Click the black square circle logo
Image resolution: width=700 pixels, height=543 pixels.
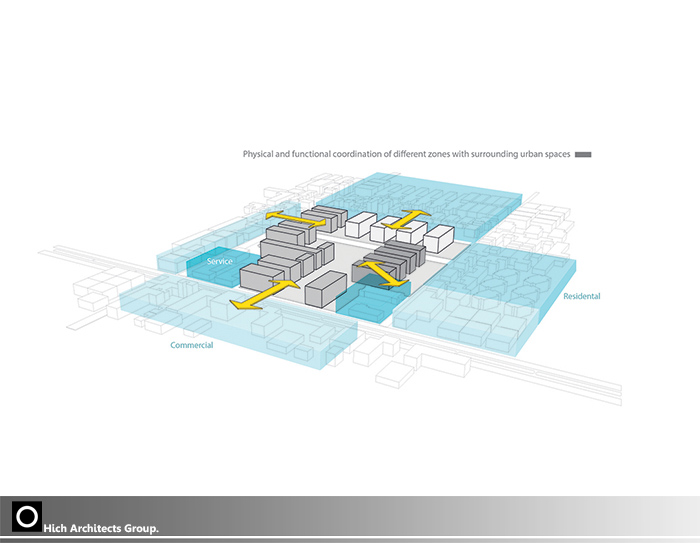[x=27, y=517]
